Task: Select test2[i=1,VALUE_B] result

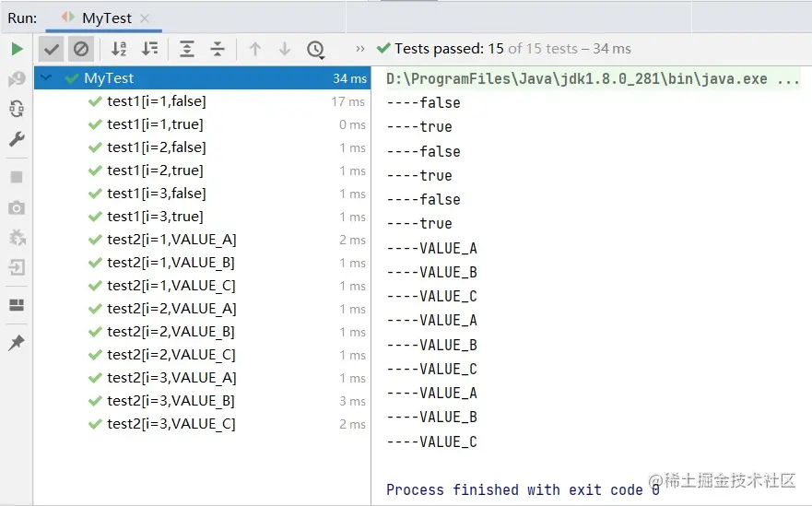Action: tap(202, 263)
